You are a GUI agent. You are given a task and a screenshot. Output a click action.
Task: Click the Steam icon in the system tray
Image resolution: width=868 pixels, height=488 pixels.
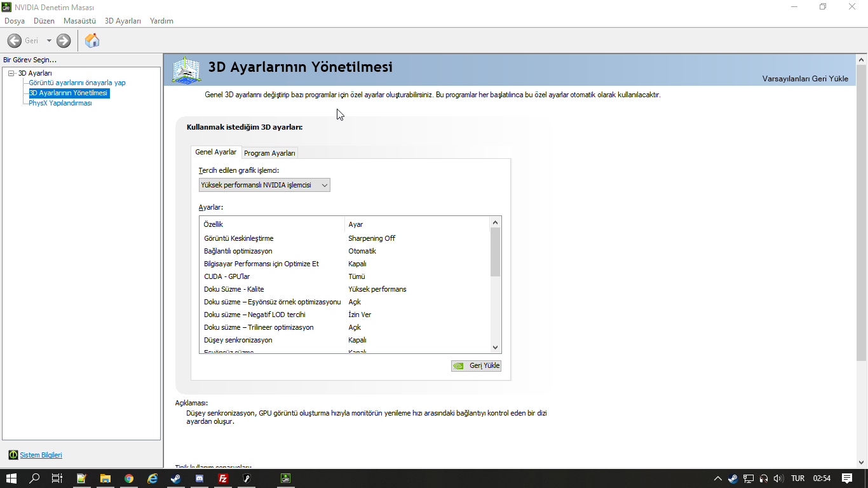pos(733,478)
